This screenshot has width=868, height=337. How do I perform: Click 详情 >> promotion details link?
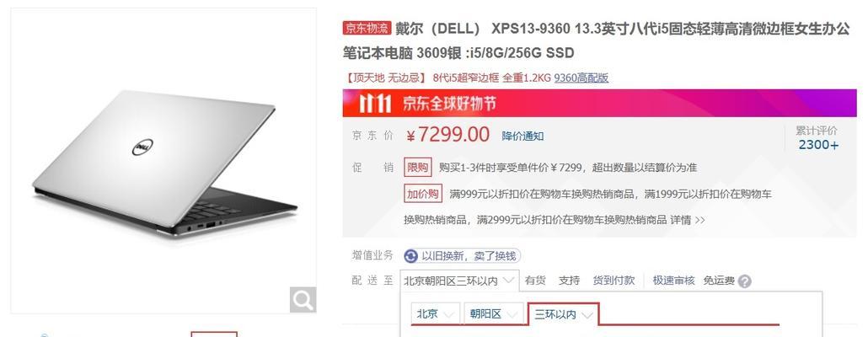688,220
